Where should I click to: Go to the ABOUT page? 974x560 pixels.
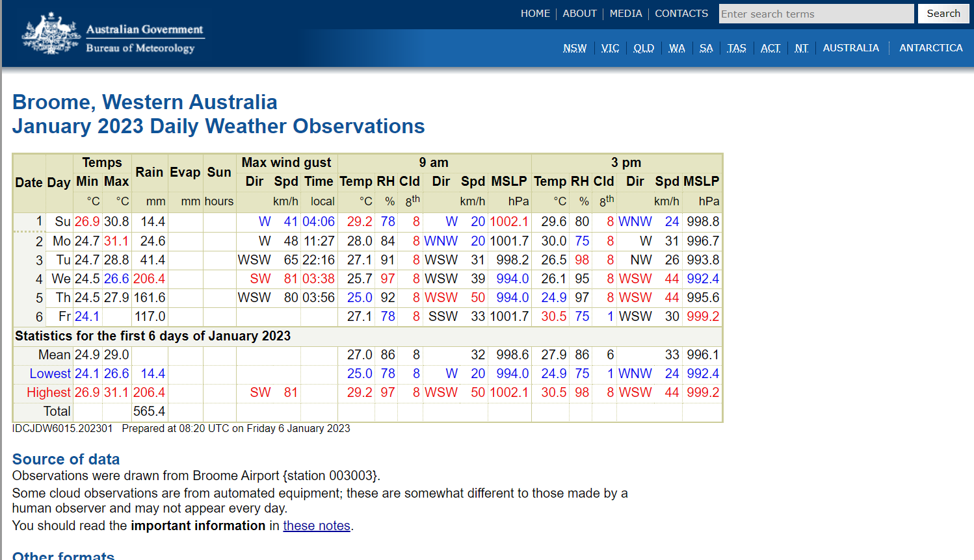click(579, 14)
